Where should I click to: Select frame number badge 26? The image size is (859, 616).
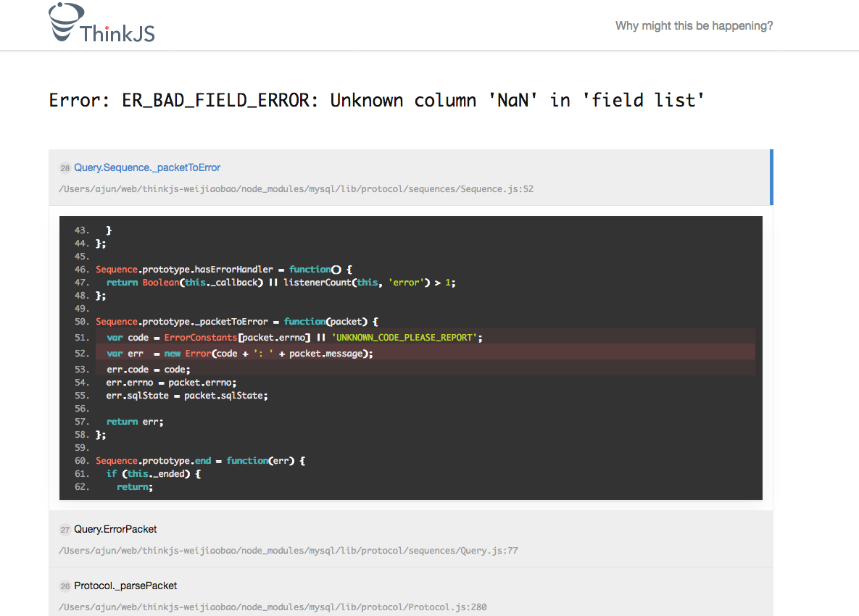click(65, 586)
